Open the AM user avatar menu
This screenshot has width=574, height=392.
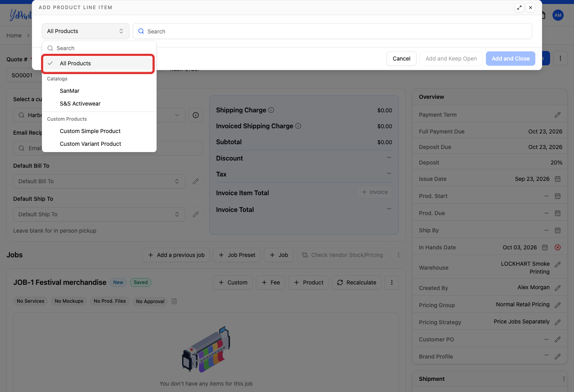[x=558, y=15]
